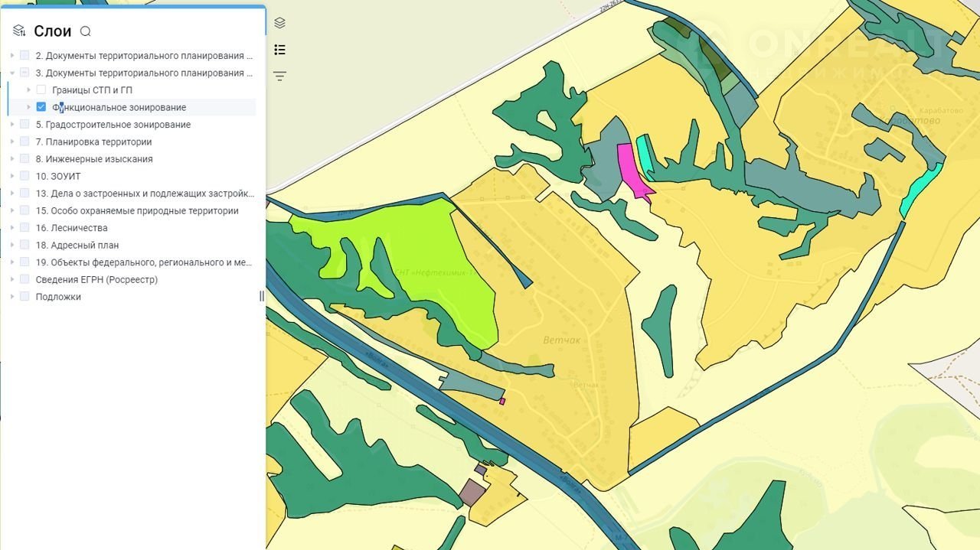Click the search icon next to Слои
Viewport: 980px width, 550px height.
85,31
